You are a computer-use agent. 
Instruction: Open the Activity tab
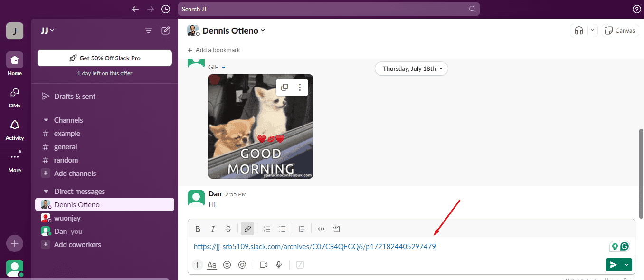pos(15,129)
